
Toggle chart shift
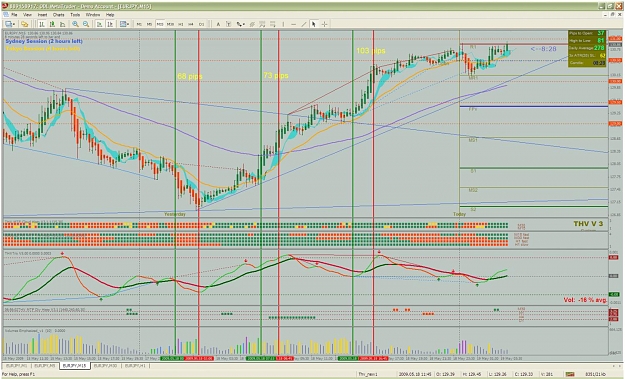coord(110,24)
